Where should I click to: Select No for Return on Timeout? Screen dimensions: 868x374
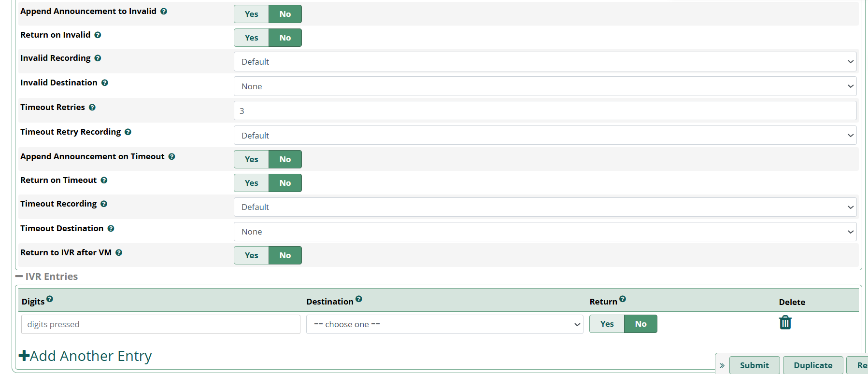click(285, 183)
